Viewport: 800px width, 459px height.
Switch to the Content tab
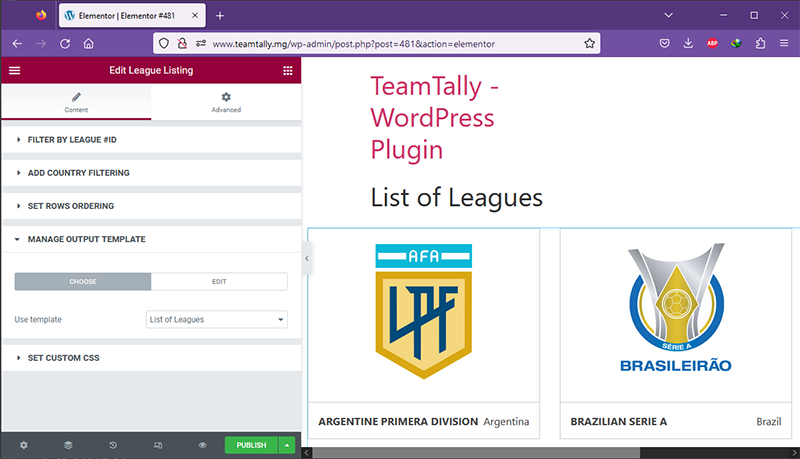click(x=76, y=102)
